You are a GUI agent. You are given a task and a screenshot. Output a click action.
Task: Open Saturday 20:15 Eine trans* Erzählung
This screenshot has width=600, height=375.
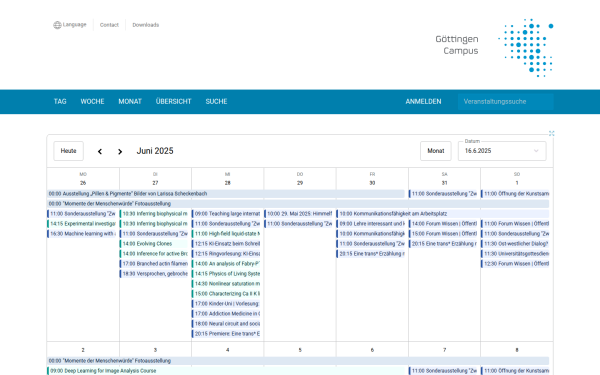coord(443,243)
